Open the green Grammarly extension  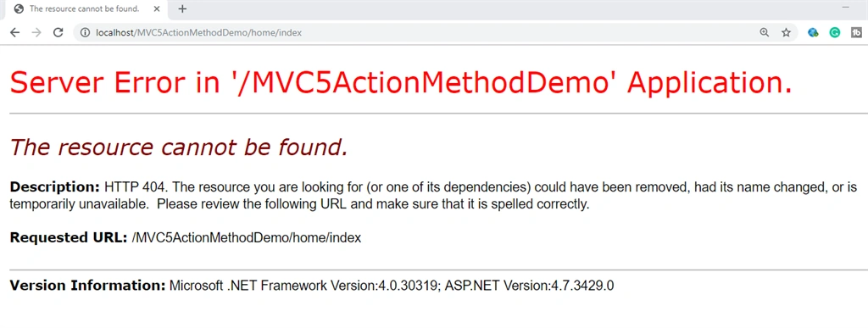point(835,33)
